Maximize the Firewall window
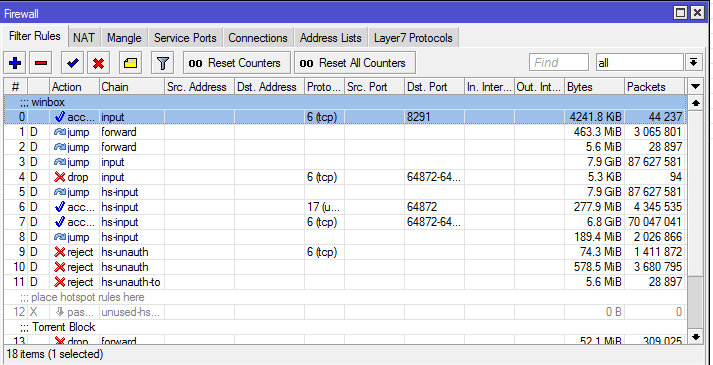713x365 pixels. (x=680, y=13)
